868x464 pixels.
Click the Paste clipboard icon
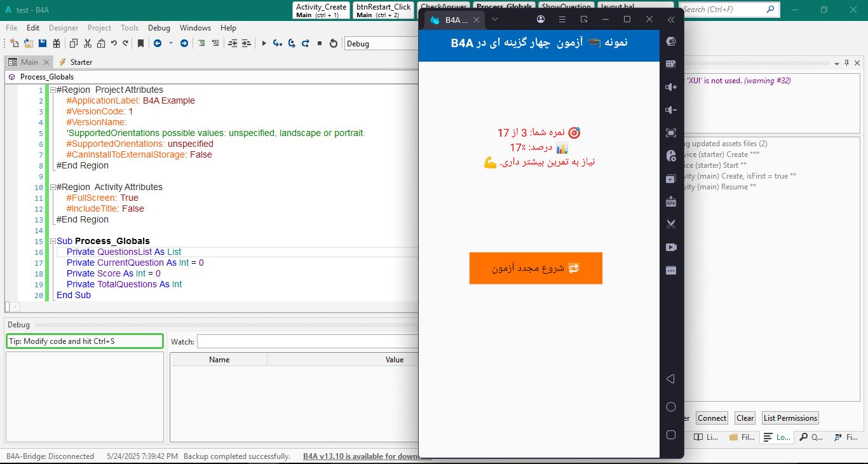point(100,43)
